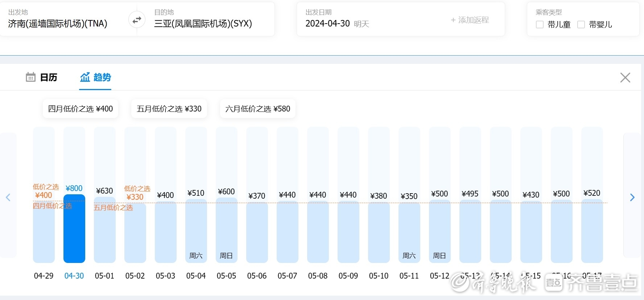The image size is (644, 300).
Task: Choose 五月低价之选 ¥330 button
Action: 169,109
